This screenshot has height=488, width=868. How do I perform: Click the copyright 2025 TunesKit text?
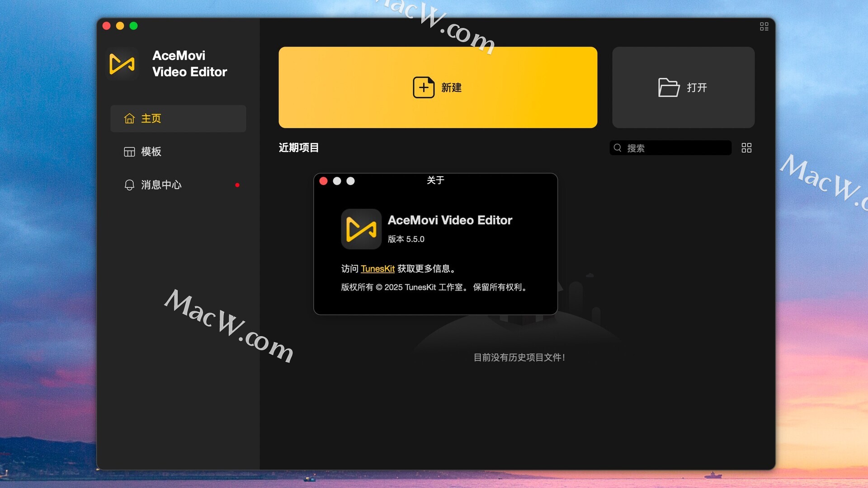click(x=435, y=287)
